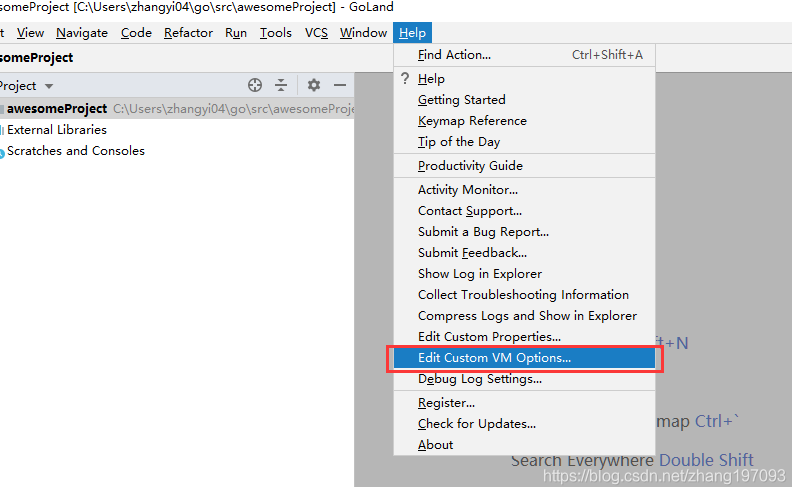Open Debug Log Settings...
This screenshot has height=487, width=792.
524,379
